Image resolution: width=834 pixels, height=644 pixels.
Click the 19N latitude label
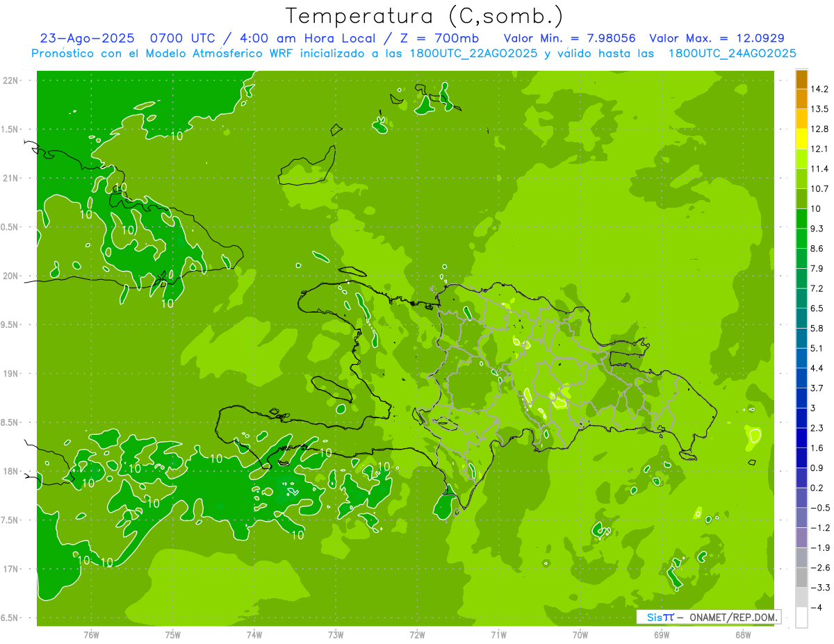click(11, 374)
